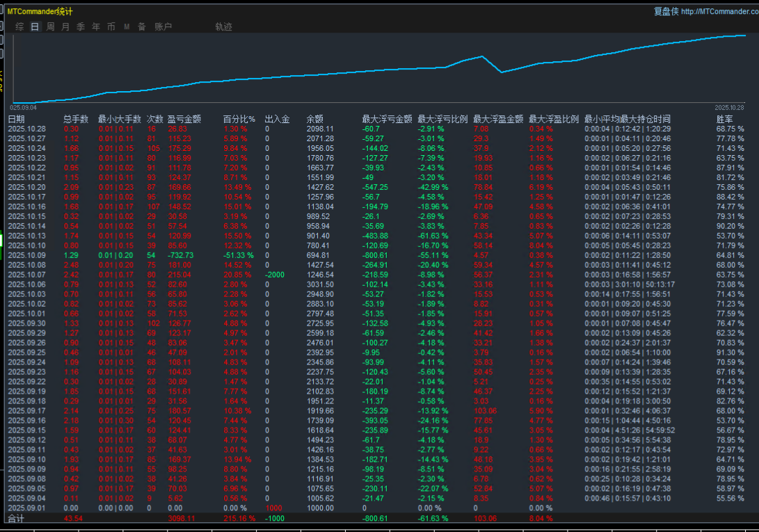Select the 2025.10.09 loss row
The image size is (759, 532).
tap(26, 255)
